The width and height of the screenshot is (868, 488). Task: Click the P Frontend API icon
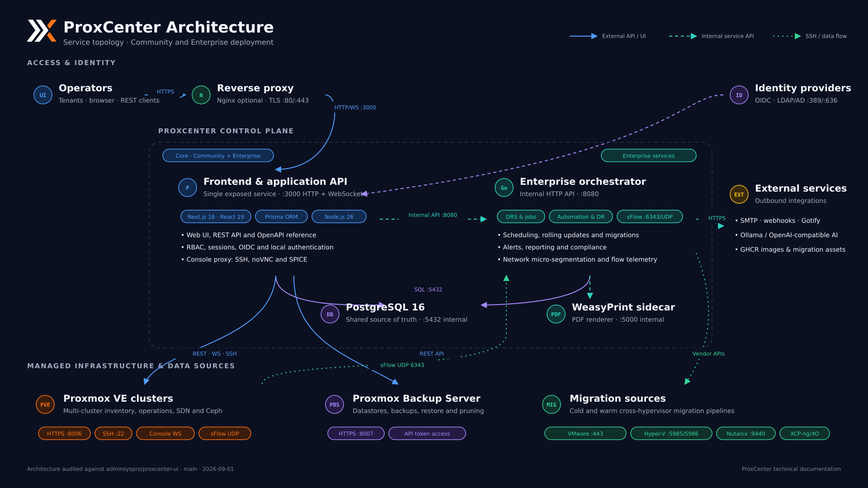click(x=188, y=188)
